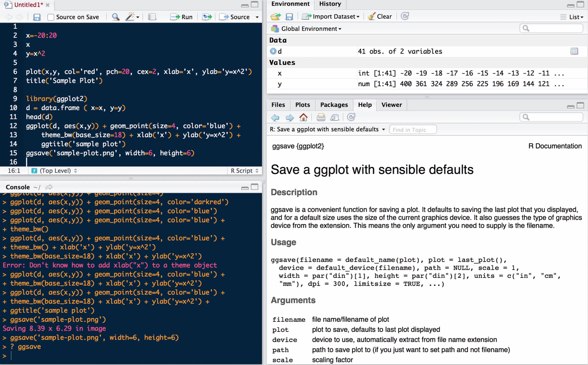The image size is (588, 365).
Task: Click the code tools magic wand icon
Action: pyautogui.click(x=130, y=17)
